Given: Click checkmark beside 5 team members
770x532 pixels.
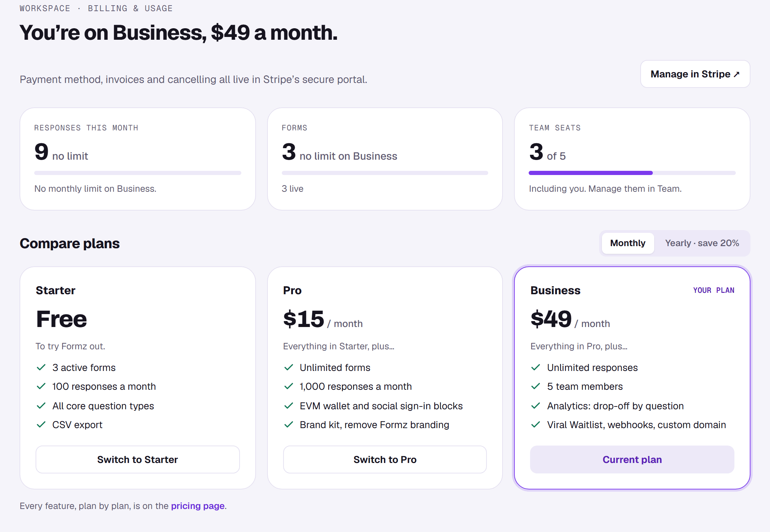Looking at the screenshot, I should [536, 386].
